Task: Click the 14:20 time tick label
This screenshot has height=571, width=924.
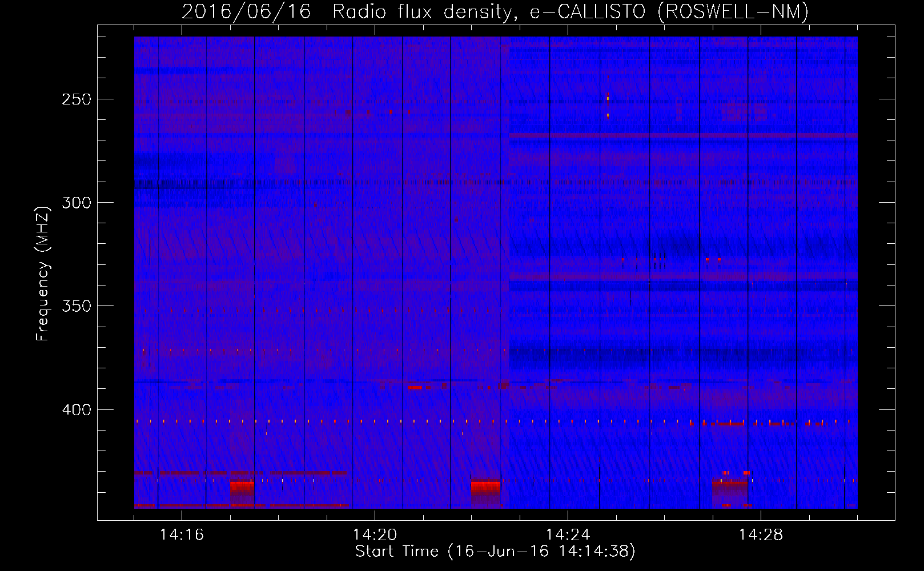Action: coord(375,534)
